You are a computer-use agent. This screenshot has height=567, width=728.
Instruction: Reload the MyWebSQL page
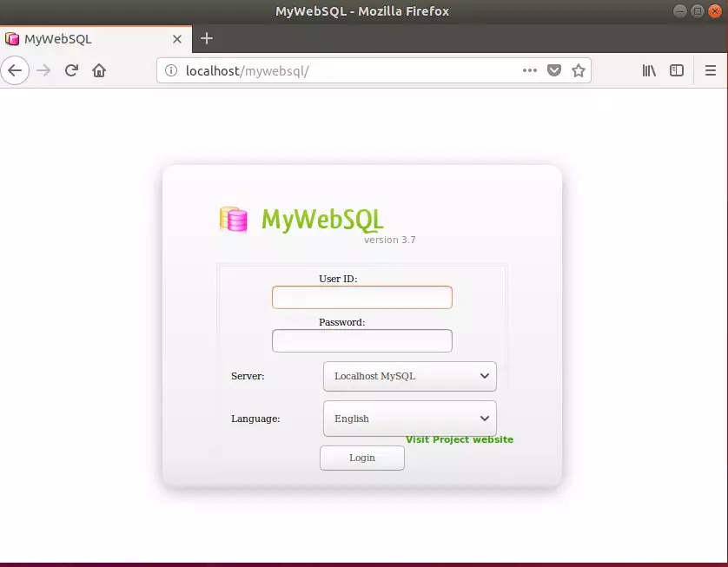[x=71, y=70]
